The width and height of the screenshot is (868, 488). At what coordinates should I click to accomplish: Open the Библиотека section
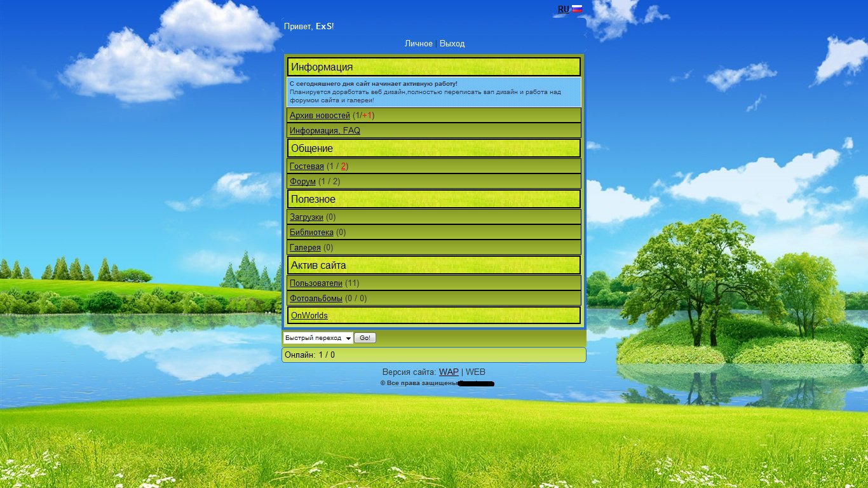311,233
